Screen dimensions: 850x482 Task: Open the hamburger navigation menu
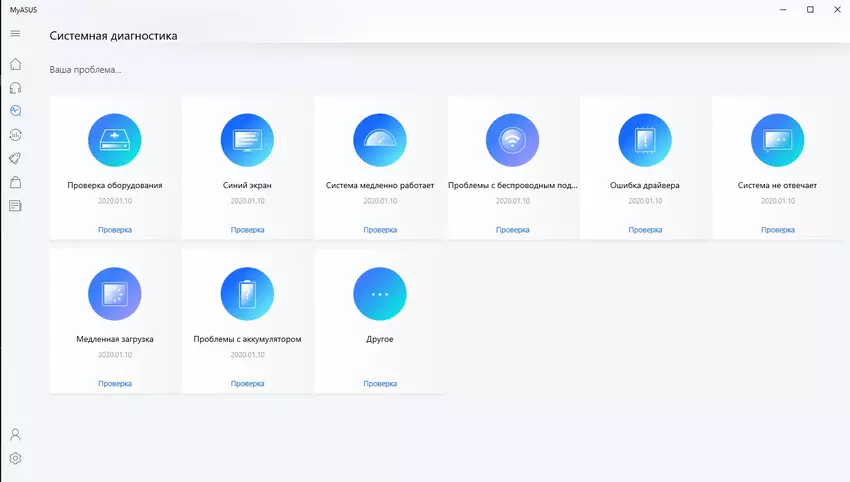click(15, 34)
